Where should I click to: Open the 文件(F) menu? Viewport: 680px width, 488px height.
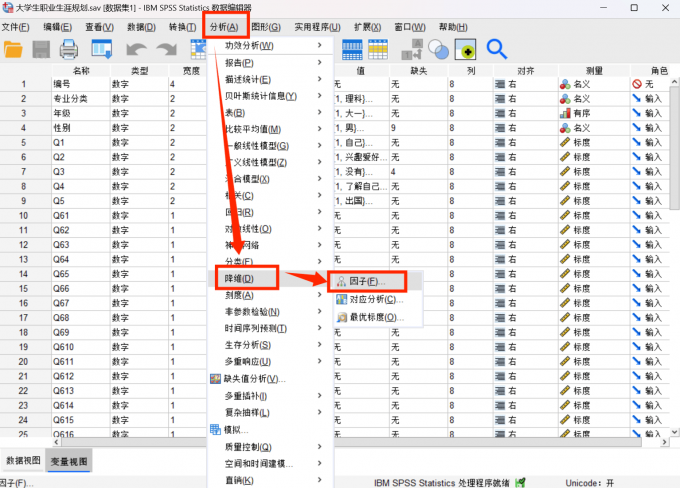(15, 27)
